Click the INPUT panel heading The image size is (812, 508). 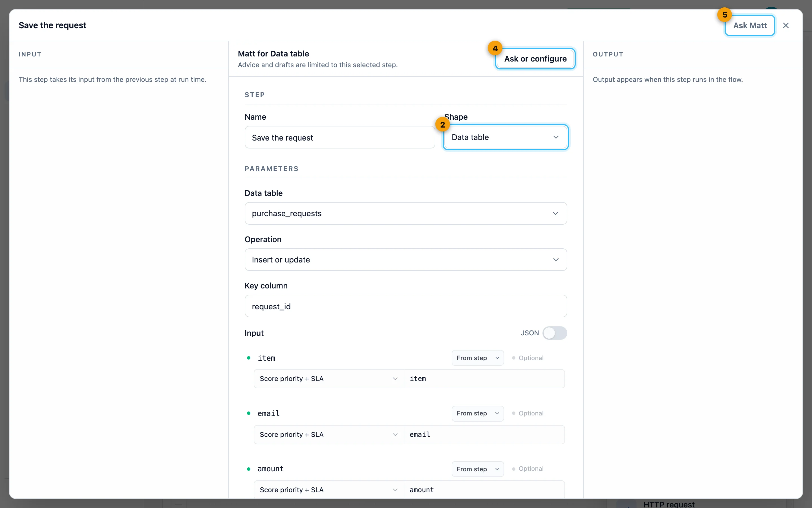click(x=30, y=54)
